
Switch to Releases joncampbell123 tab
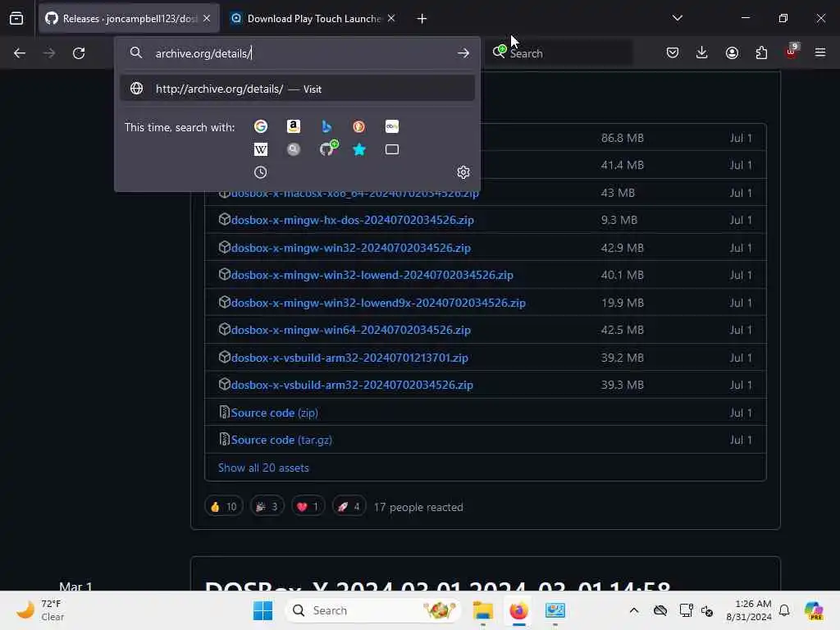(x=129, y=19)
